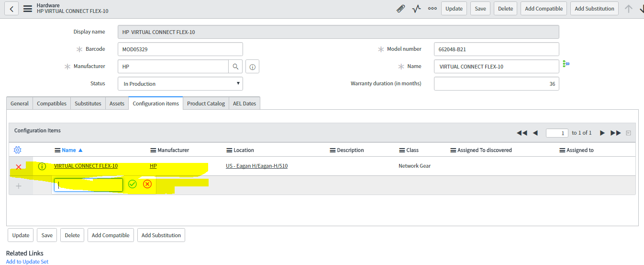
Task: Click Add Compatible in header
Action: point(544,9)
